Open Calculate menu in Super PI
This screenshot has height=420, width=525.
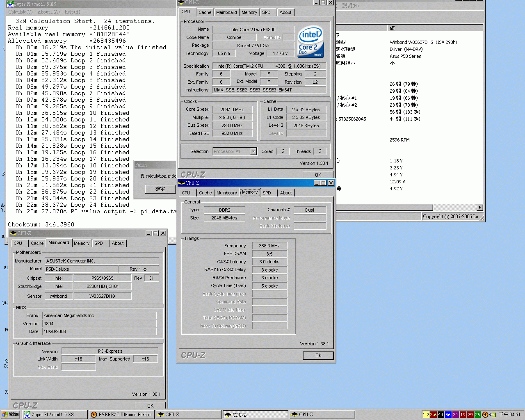pyautogui.click(x=20, y=12)
